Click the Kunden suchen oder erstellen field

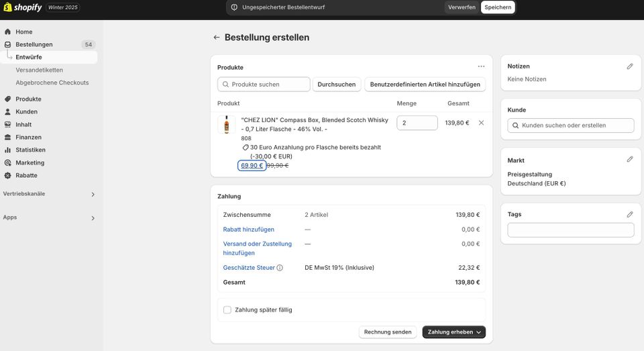tap(570, 126)
